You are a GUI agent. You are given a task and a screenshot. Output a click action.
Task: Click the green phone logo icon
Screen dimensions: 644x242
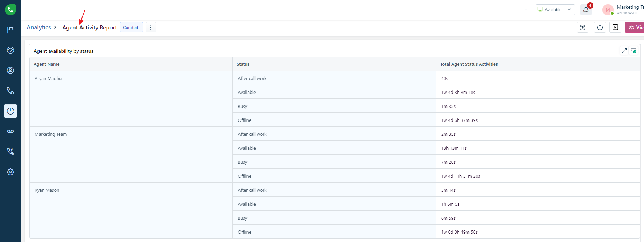click(x=10, y=9)
